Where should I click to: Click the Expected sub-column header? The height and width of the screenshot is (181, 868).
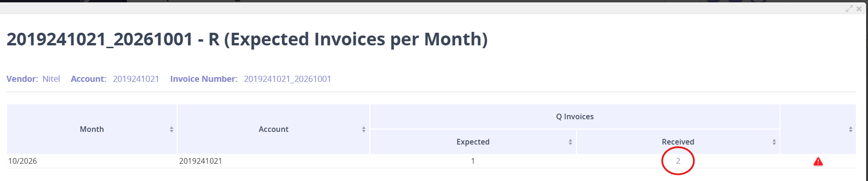pyautogui.click(x=473, y=142)
